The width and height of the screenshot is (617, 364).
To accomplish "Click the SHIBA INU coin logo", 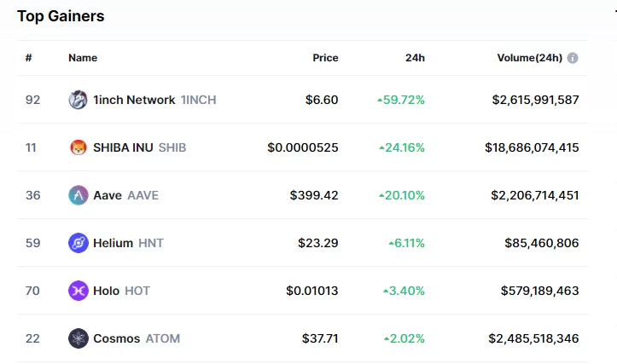I will click(x=79, y=147).
